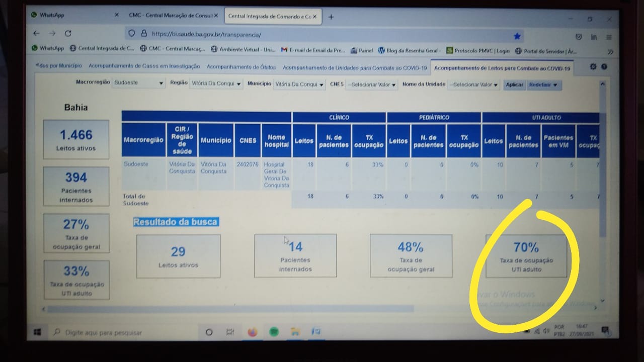Open Spotify from the taskbar
Image resolution: width=644 pixels, height=362 pixels.
click(x=274, y=332)
